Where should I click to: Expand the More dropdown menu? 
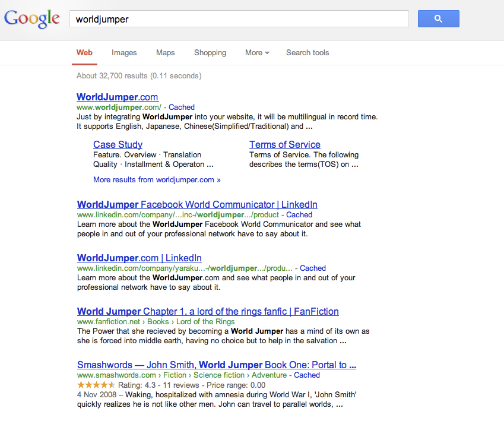click(x=257, y=53)
